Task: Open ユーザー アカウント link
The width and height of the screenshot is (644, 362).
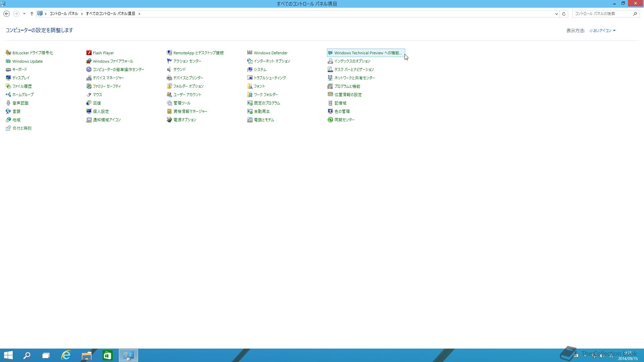Action: click(x=187, y=95)
